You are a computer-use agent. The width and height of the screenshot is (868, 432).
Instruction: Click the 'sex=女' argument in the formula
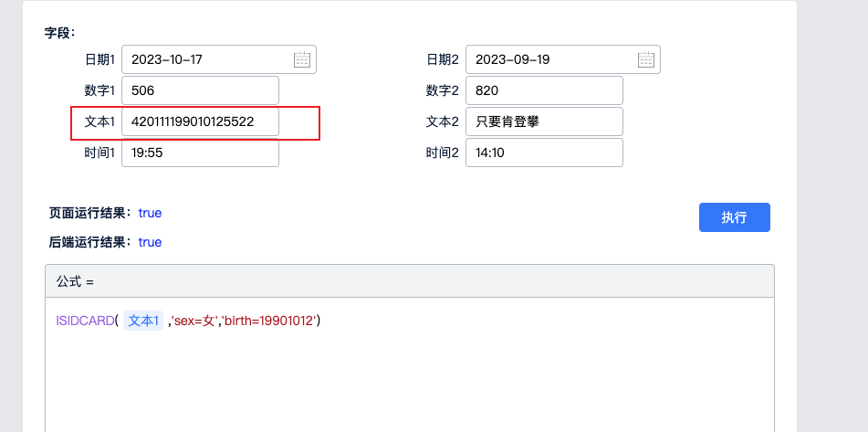tap(194, 321)
